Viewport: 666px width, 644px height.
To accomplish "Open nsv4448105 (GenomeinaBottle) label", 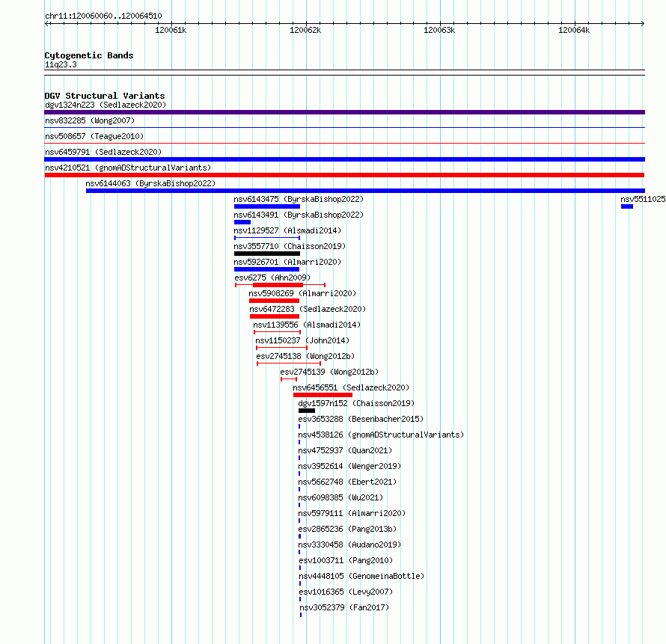I will tap(361, 576).
